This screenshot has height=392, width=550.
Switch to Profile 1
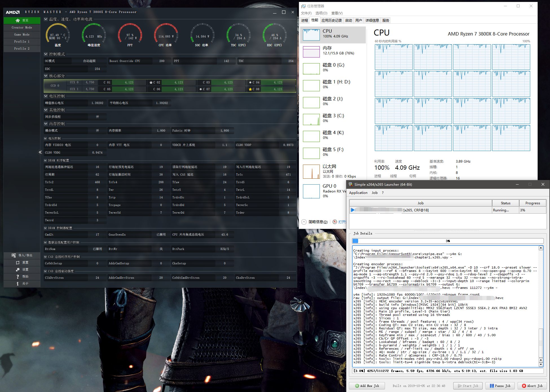22,41
